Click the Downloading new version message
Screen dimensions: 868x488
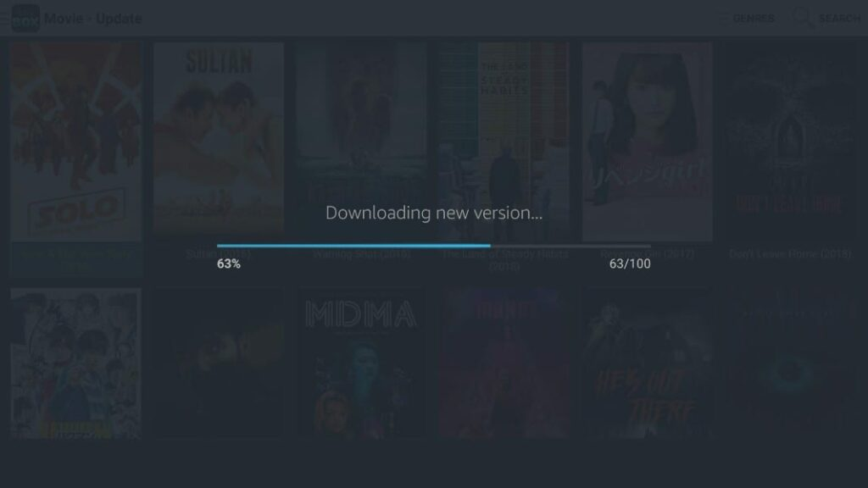[434, 213]
